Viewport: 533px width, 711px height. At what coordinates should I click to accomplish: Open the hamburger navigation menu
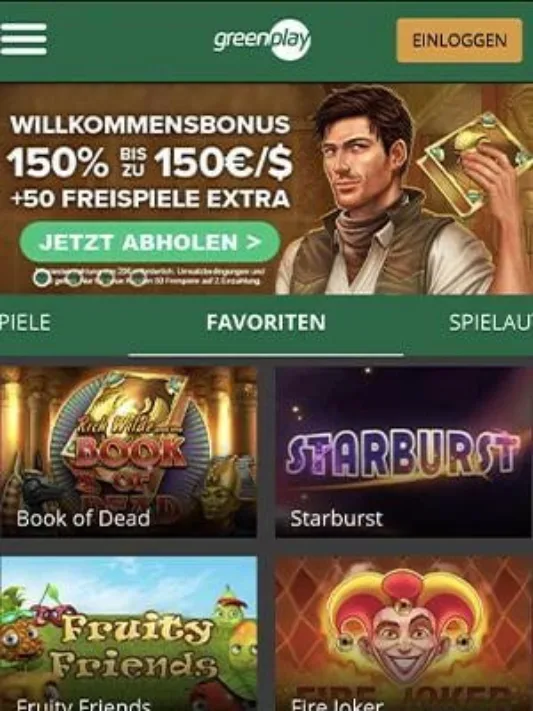click(23, 39)
